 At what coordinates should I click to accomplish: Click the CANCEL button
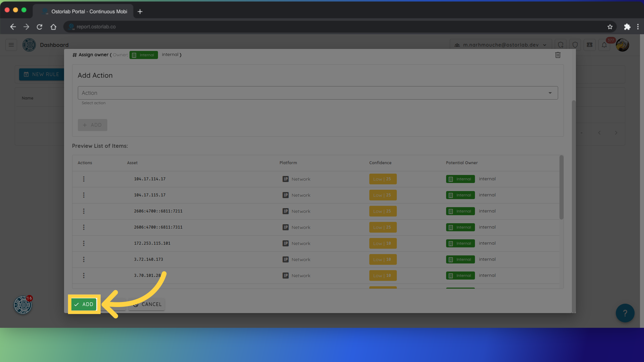tap(147, 304)
